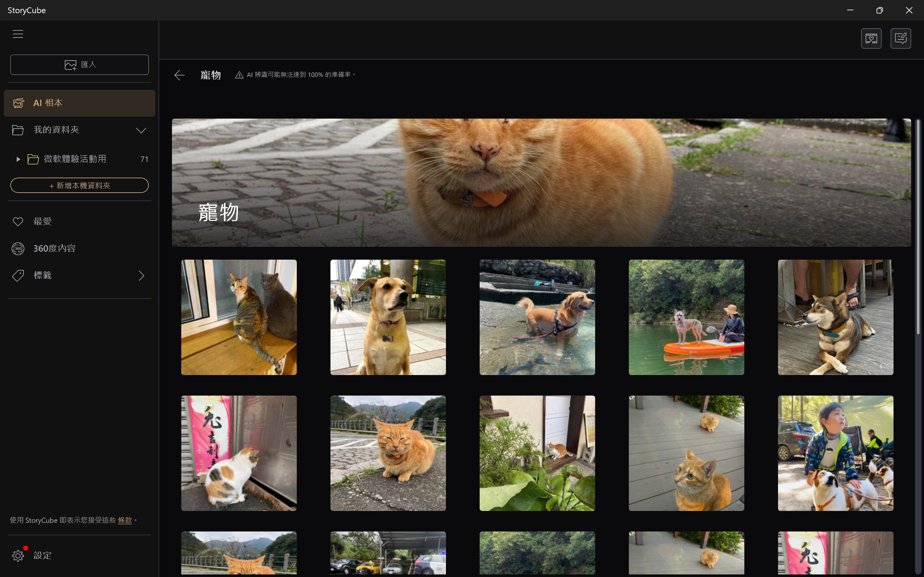Image resolution: width=924 pixels, height=577 pixels.
Task: Open the heart-gallery icon in top toolbar
Action: tap(871, 38)
